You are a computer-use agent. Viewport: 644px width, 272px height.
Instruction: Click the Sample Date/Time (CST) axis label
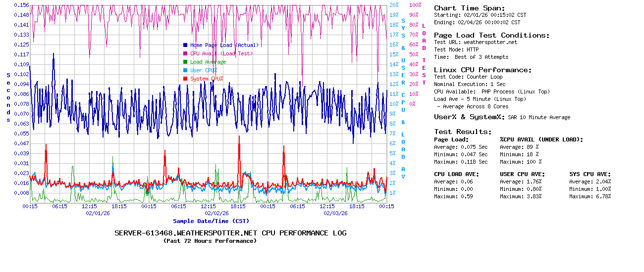pos(211,221)
